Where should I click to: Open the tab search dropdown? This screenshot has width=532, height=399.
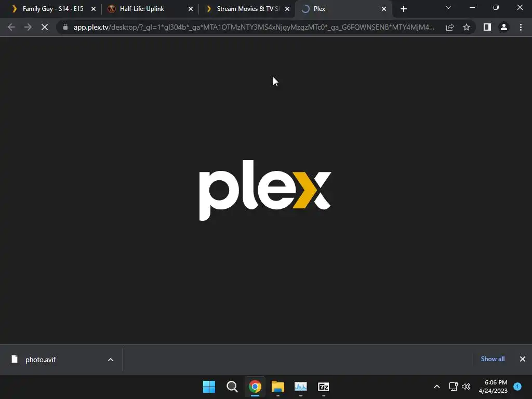448,7
